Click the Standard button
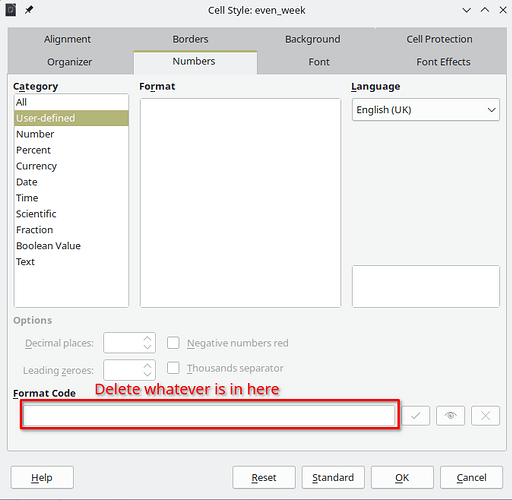This screenshot has height=500, width=512. pos(333,477)
